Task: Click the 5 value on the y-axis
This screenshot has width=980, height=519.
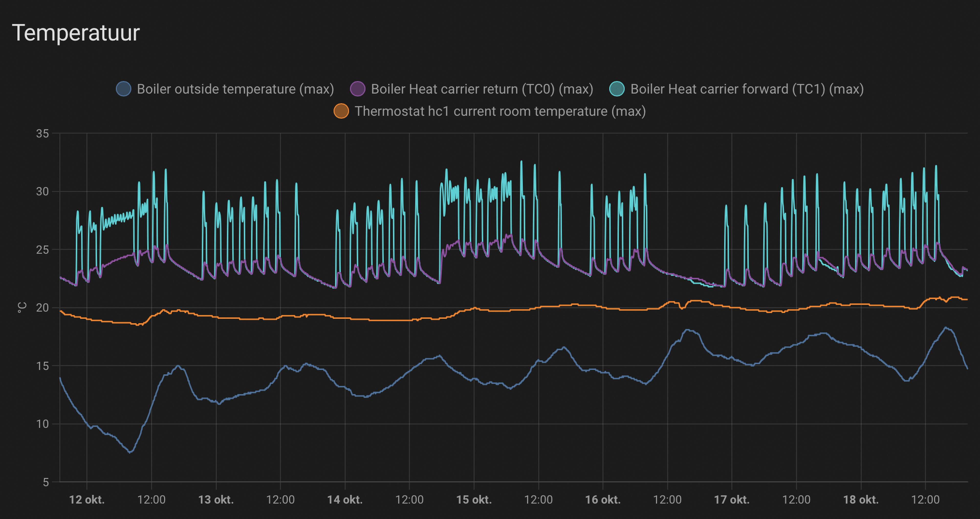Action: 46,482
